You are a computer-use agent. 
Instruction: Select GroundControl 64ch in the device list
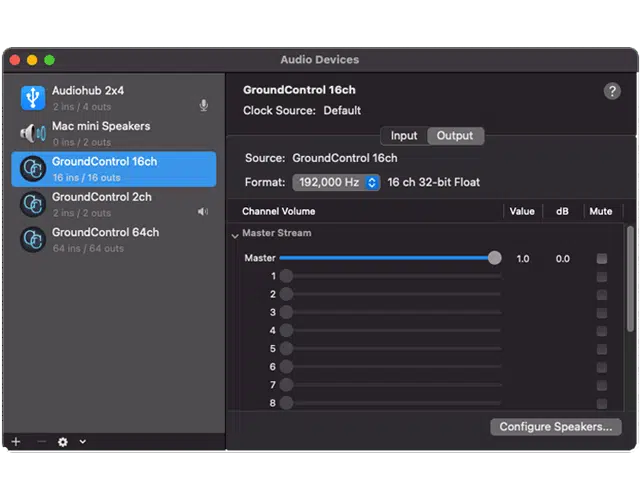tap(114, 240)
